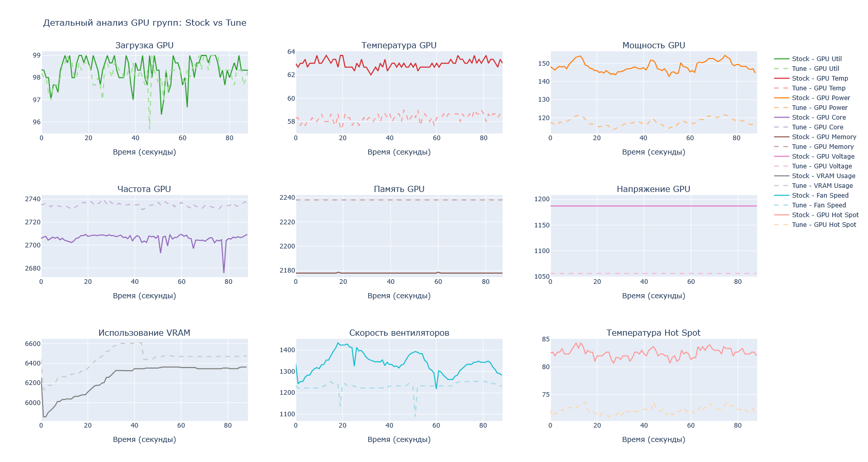Hide the Tune - GPU Util trace
The image size is (868, 462).
(815, 69)
